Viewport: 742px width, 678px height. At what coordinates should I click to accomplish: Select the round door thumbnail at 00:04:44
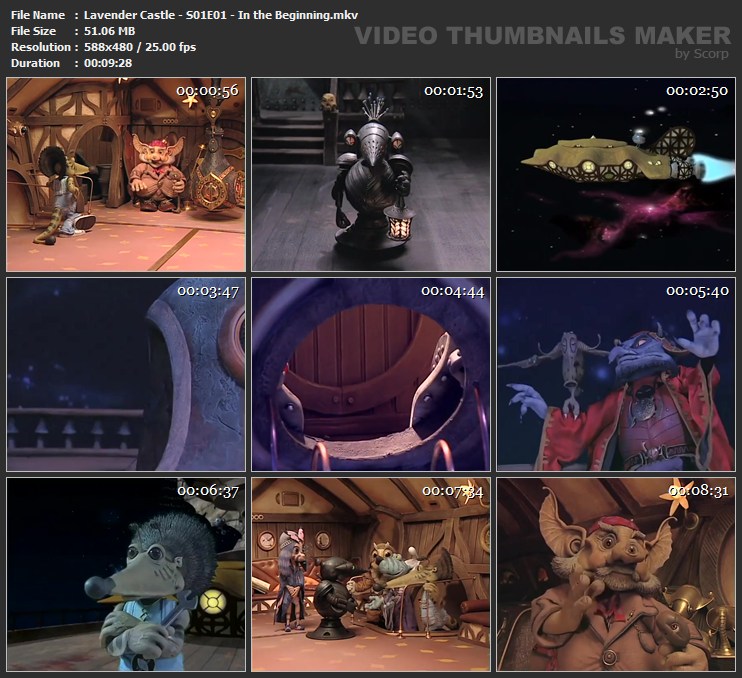(x=371, y=374)
